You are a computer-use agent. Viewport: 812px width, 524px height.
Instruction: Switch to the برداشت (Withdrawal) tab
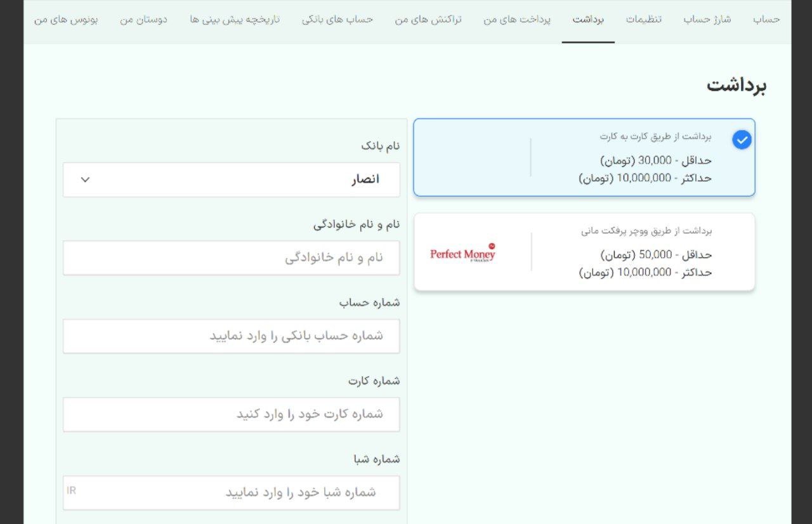(588, 20)
